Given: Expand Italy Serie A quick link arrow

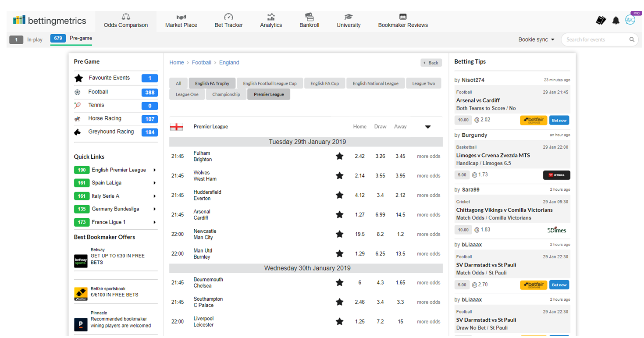Looking at the screenshot, I should [x=155, y=196].
